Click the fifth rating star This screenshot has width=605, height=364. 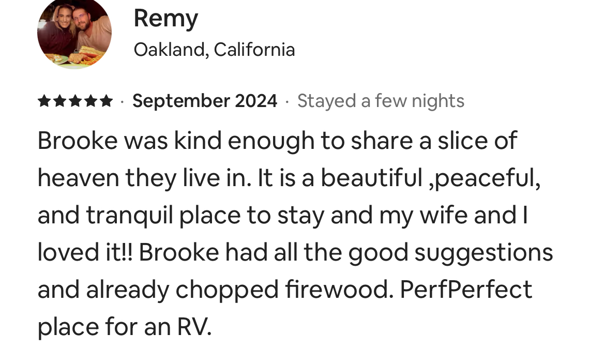click(105, 101)
